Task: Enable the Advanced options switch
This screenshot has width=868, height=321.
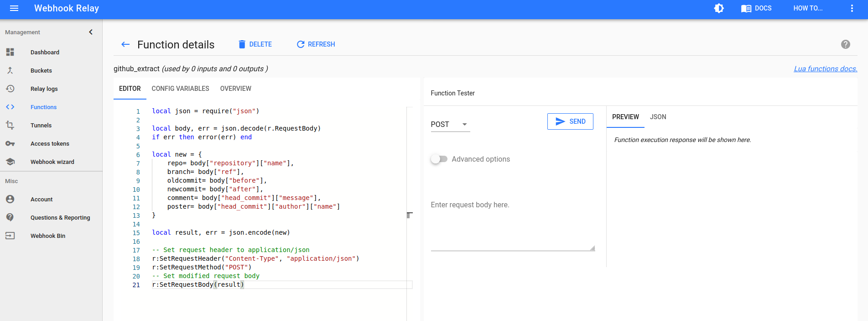Action: (x=439, y=159)
